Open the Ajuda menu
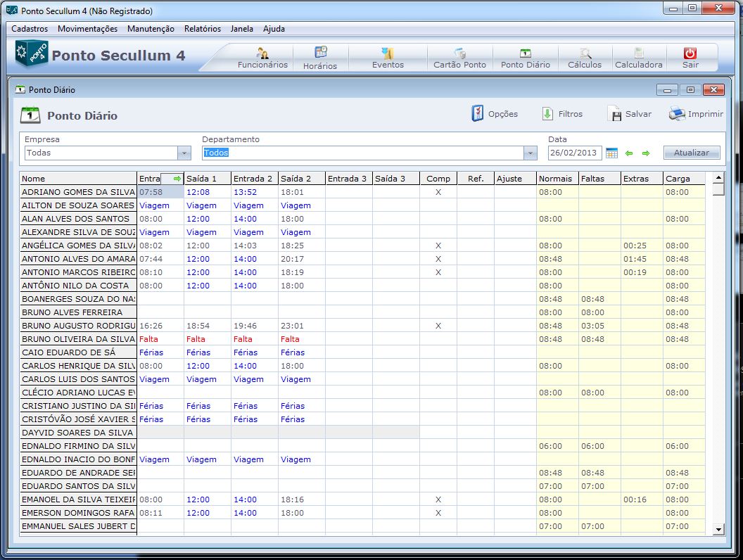 coord(274,29)
